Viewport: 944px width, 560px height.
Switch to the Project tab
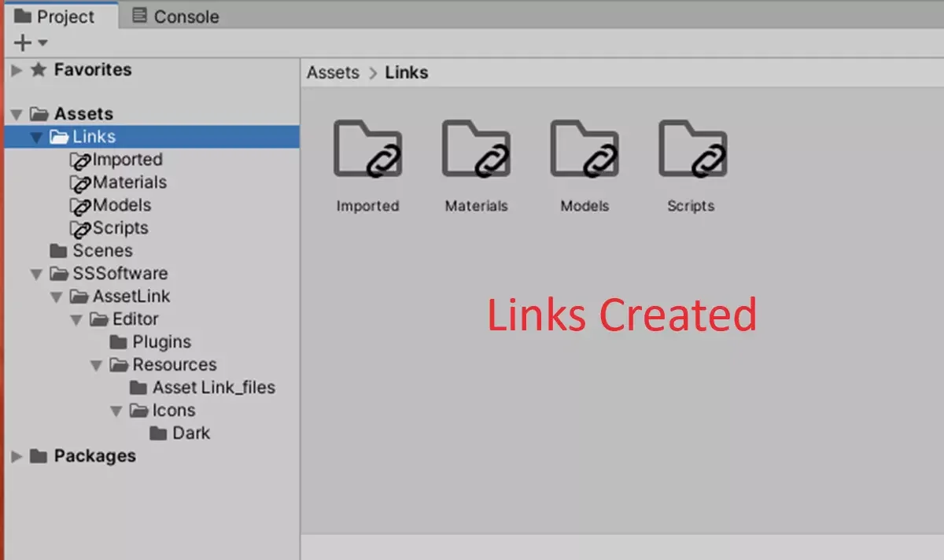60,16
